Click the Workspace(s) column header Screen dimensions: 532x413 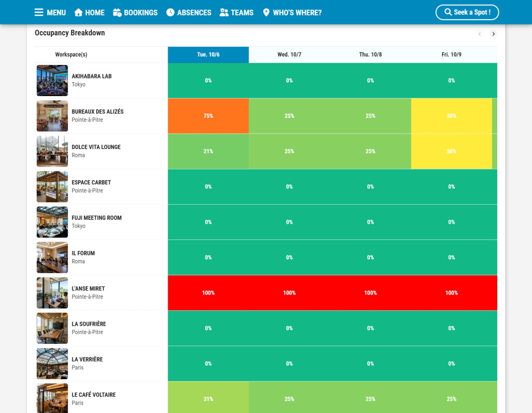coord(71,55)
